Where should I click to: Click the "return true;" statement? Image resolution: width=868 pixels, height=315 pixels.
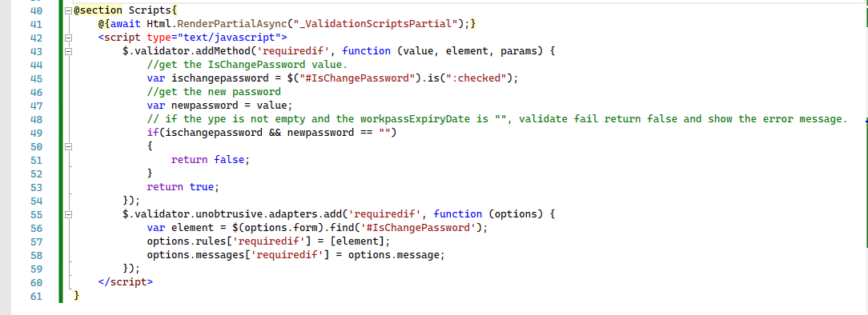coord(183,187)
